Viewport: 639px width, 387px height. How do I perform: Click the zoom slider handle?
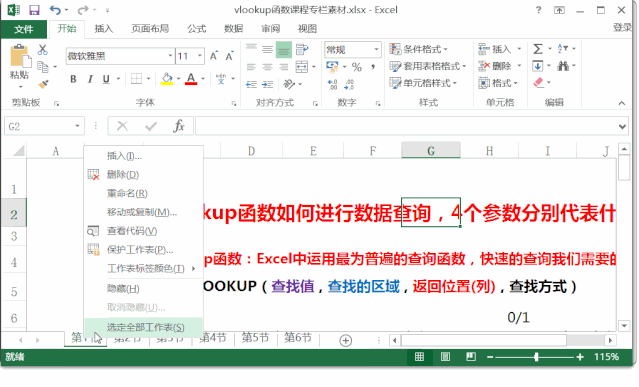(x=536, y=357)
